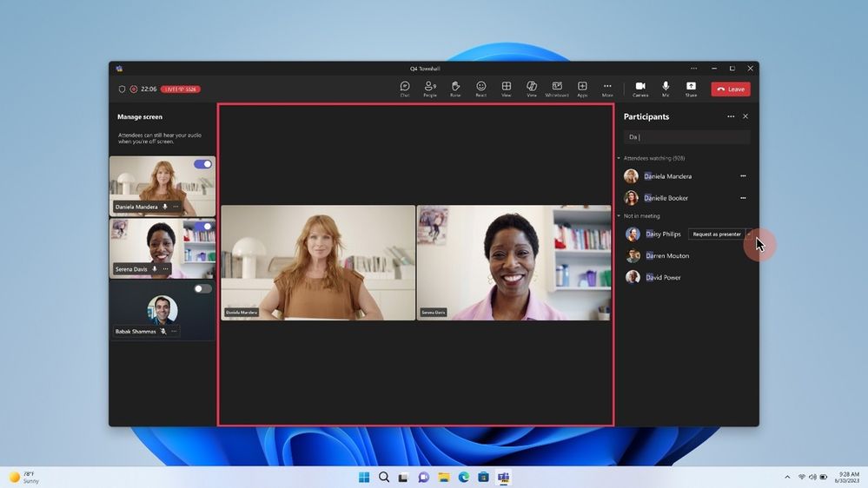Click the participant search field

[686, 137]
